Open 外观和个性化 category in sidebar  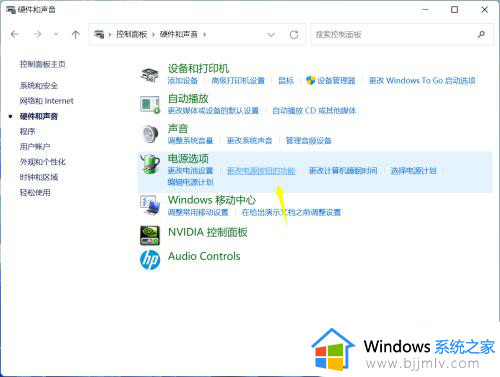coord(43,162)
